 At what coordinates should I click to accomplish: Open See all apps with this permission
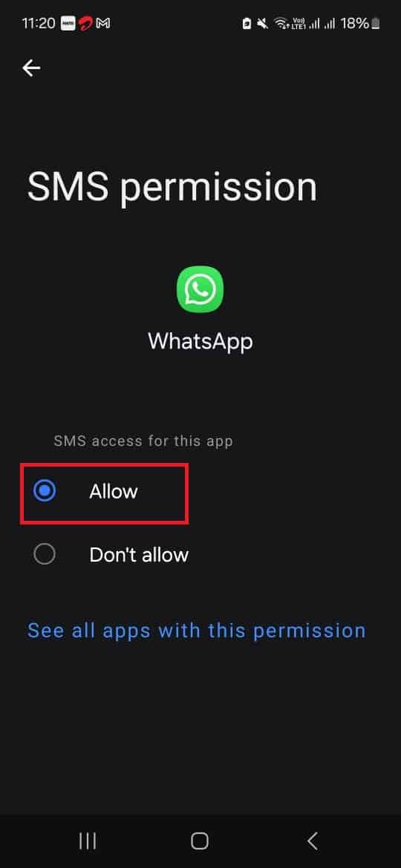tap(197, 630)
